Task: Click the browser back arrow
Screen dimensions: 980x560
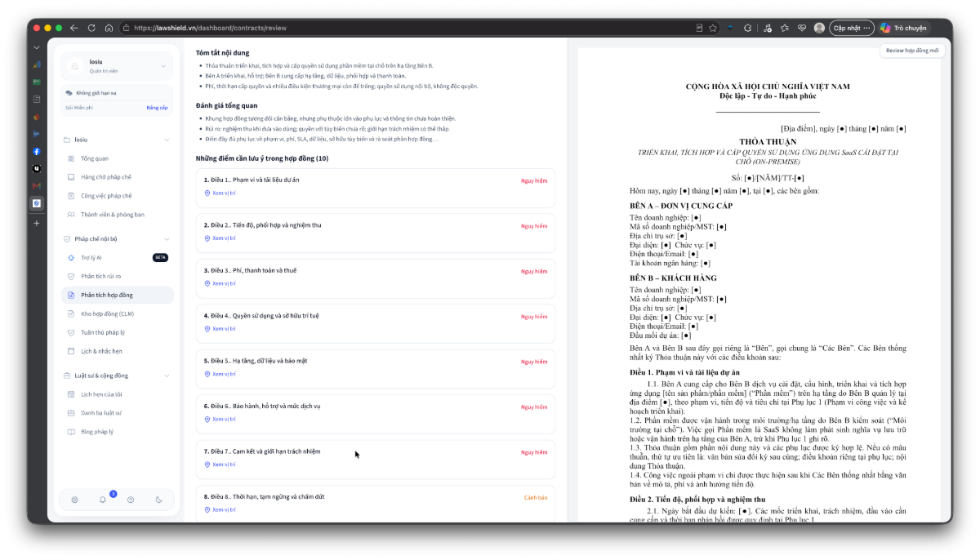Action: [x=74, y=28]
